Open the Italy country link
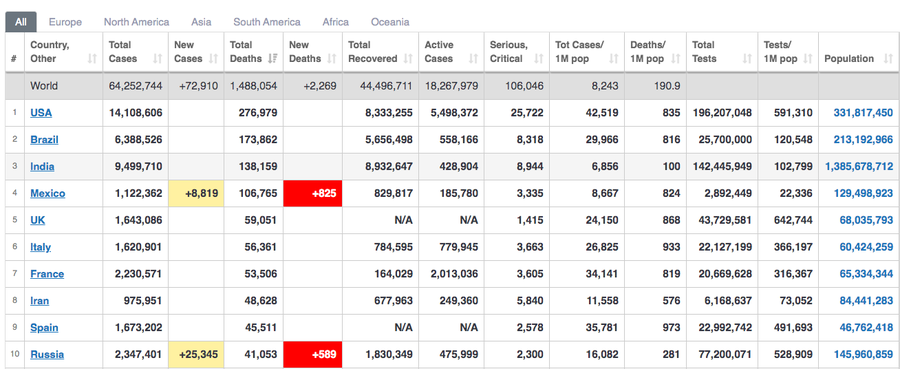Image resolution: width=900 pixels, height=369 pixels. tap(41, 247)
